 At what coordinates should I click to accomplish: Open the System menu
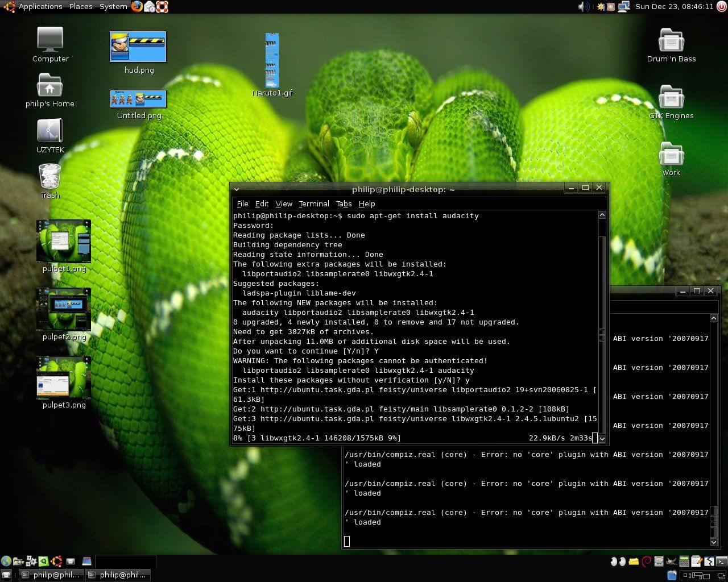(113, 6)
